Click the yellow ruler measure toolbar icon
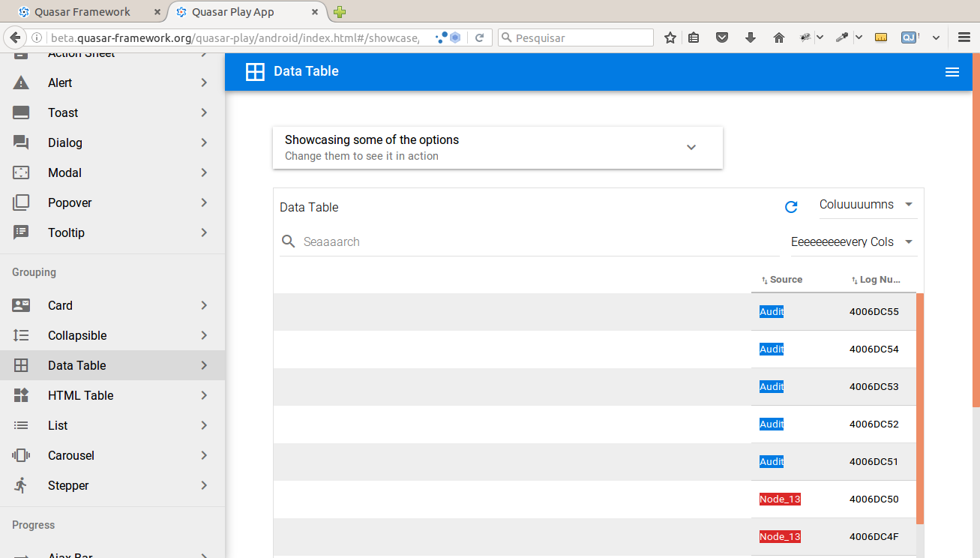980x558 pixels. pos(881,37)
